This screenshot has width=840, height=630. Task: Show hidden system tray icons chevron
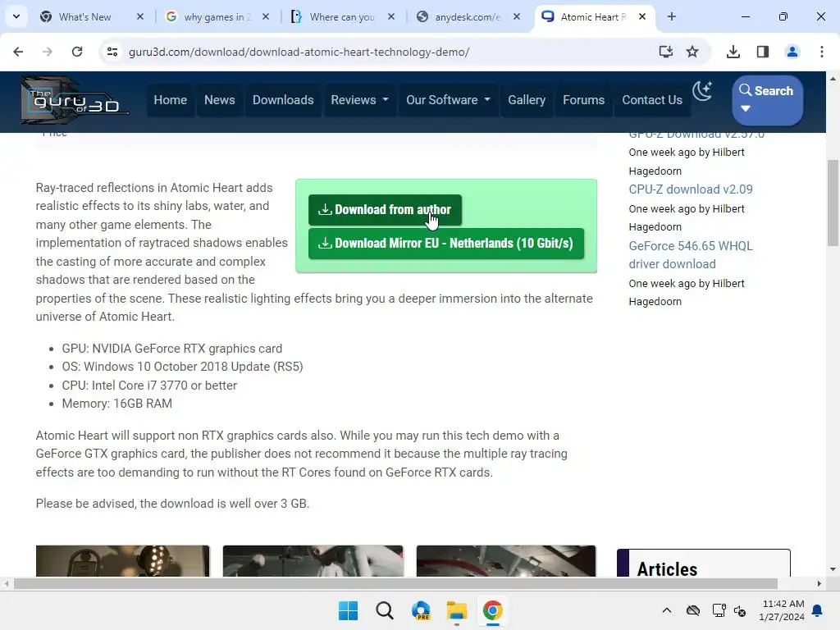click(x=666, y=610)
